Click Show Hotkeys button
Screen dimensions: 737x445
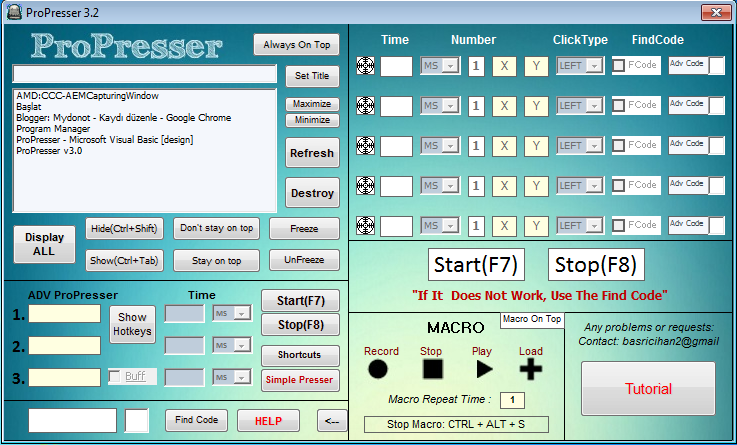coord(132,324)
